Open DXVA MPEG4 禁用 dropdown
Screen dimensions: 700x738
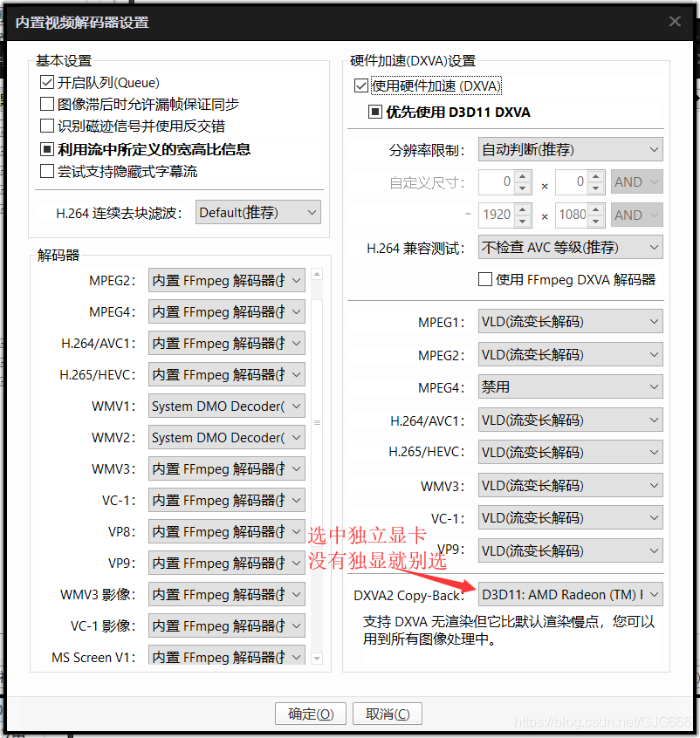(x=571, y=386)
